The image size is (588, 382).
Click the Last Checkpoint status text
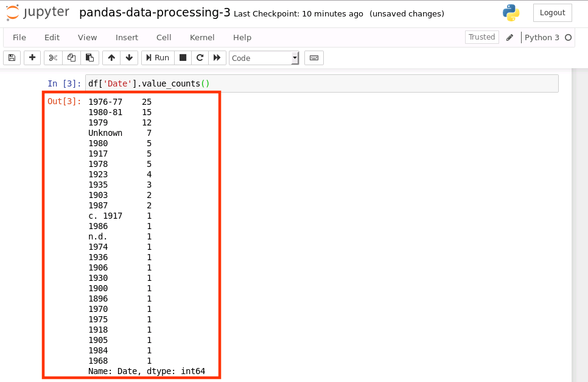(x=298, y=14)
